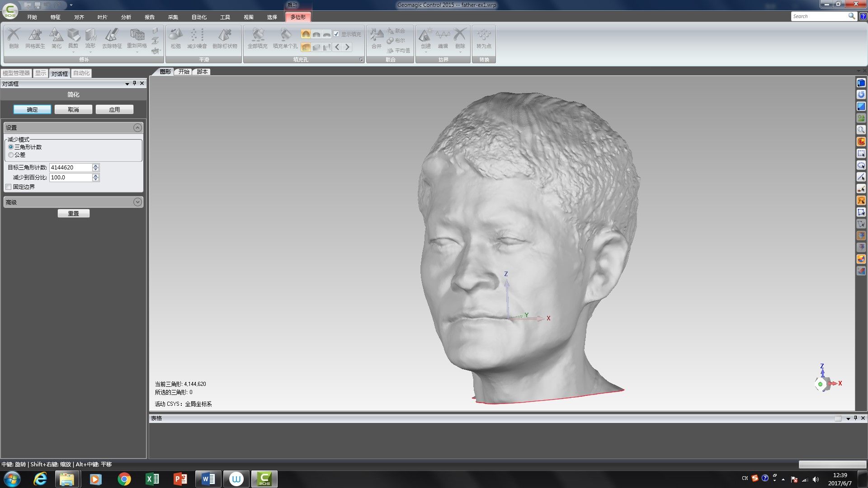This screenshot has width=868, height=488.
Task: Click 转为点 to convert to points
Action: coord(483,41)
